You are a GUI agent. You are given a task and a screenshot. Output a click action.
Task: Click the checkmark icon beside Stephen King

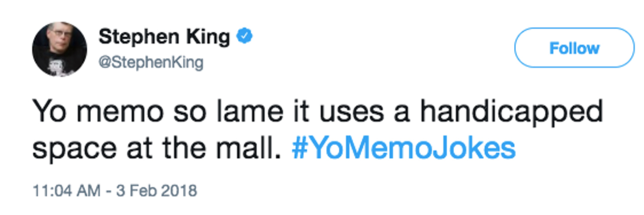pos(244,37)
